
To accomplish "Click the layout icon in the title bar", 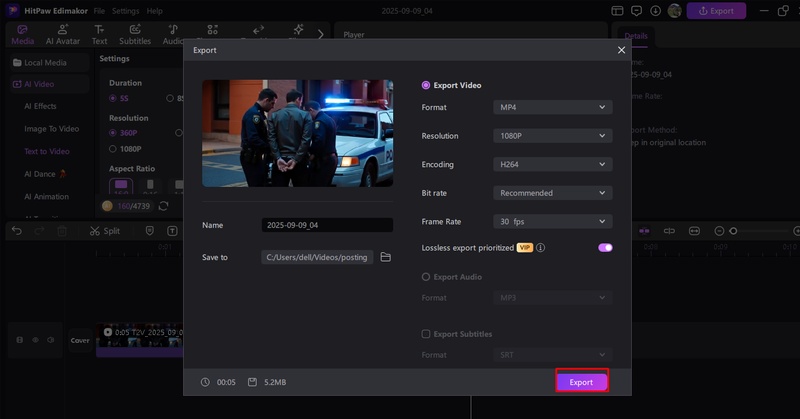I will [617, 11].
